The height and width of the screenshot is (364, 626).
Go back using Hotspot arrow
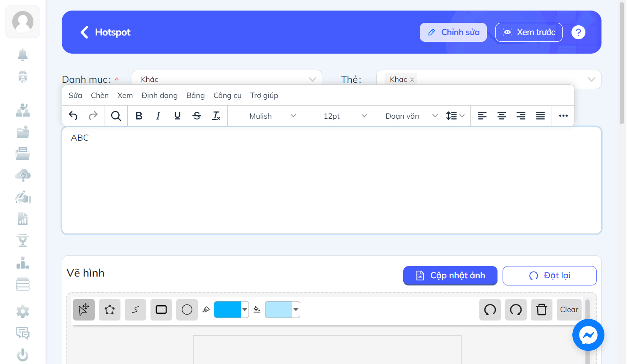coord(85,32)
